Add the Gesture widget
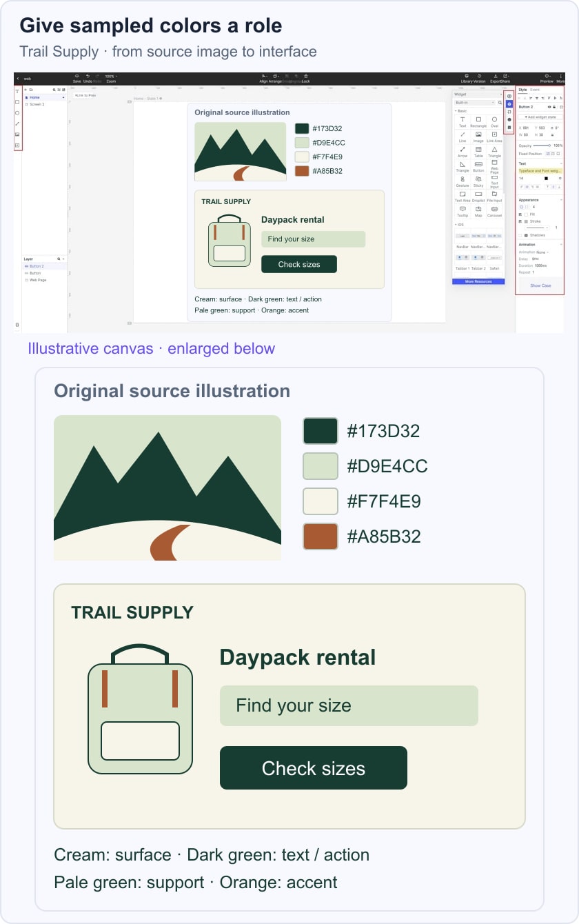579x924 pixels. [x=463, y=181]
